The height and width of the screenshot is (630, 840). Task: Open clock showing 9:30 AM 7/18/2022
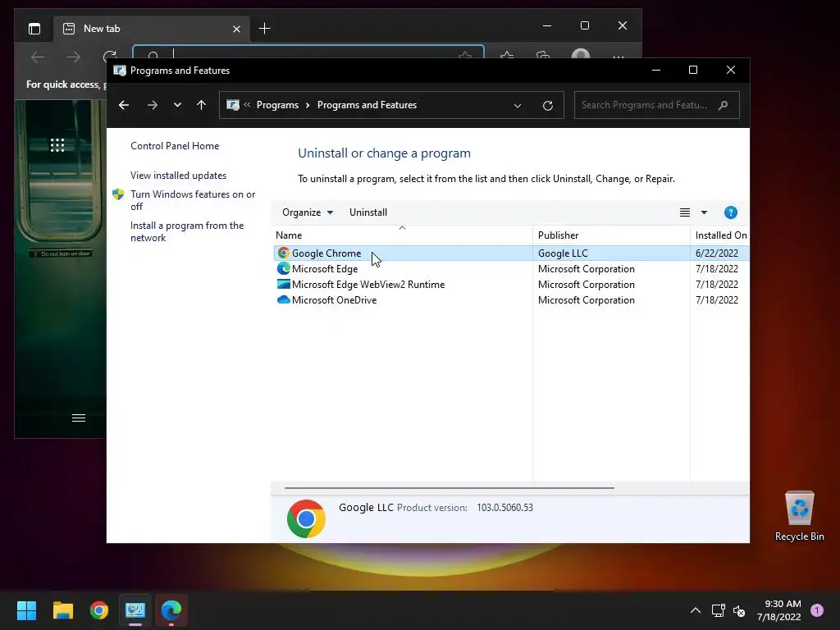(779, 610)
